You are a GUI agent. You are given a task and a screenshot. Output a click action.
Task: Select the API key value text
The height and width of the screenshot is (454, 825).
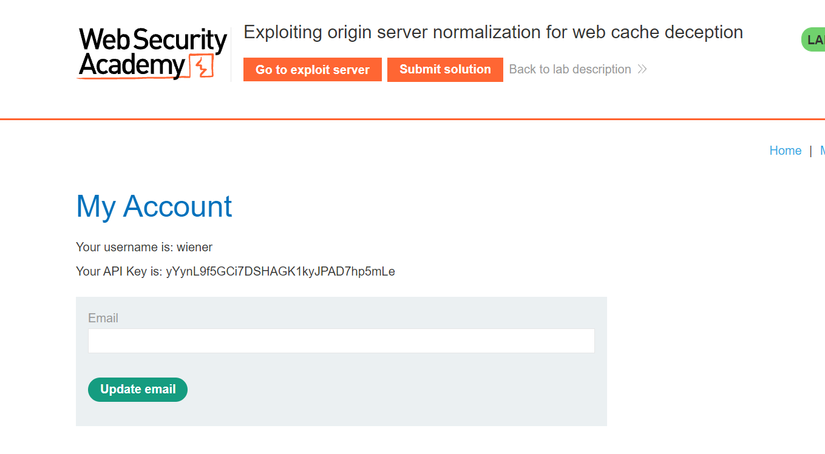pos(280,271)
